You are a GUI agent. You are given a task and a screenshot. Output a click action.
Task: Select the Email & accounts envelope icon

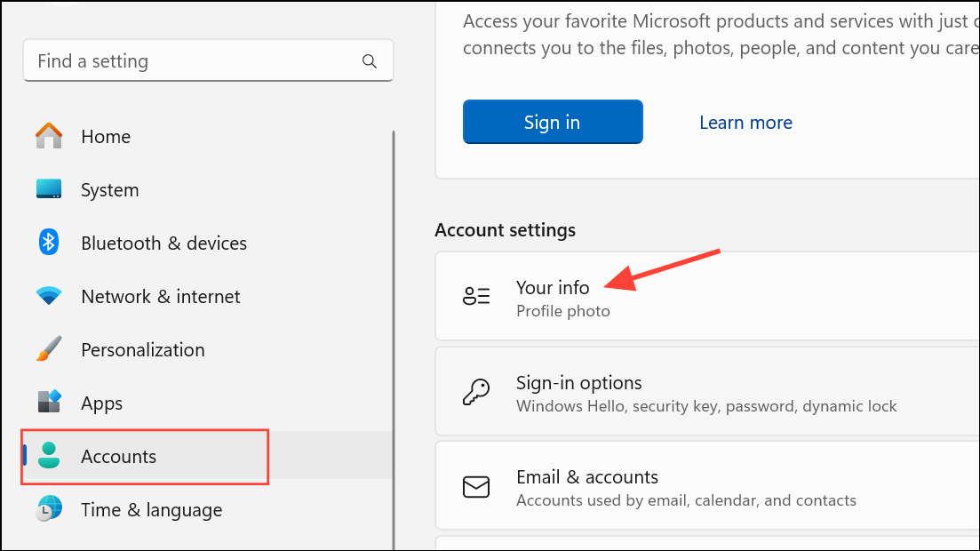tap(476, 487)
